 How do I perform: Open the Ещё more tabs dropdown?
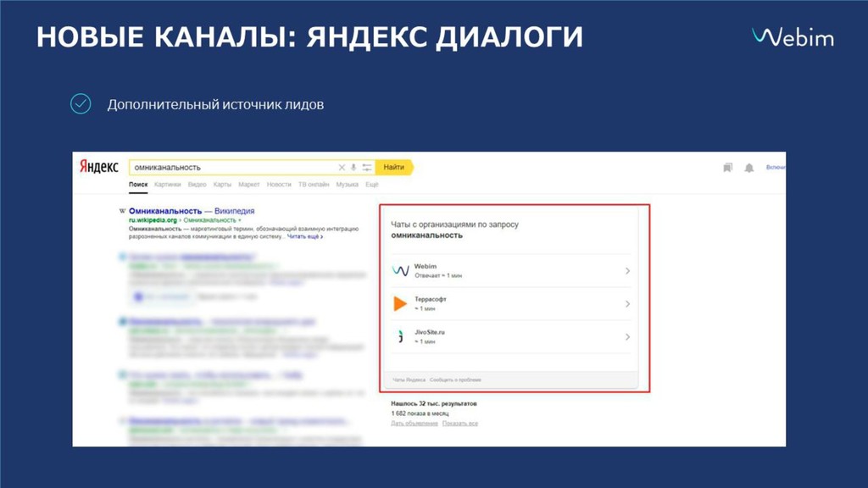point(372,185)
